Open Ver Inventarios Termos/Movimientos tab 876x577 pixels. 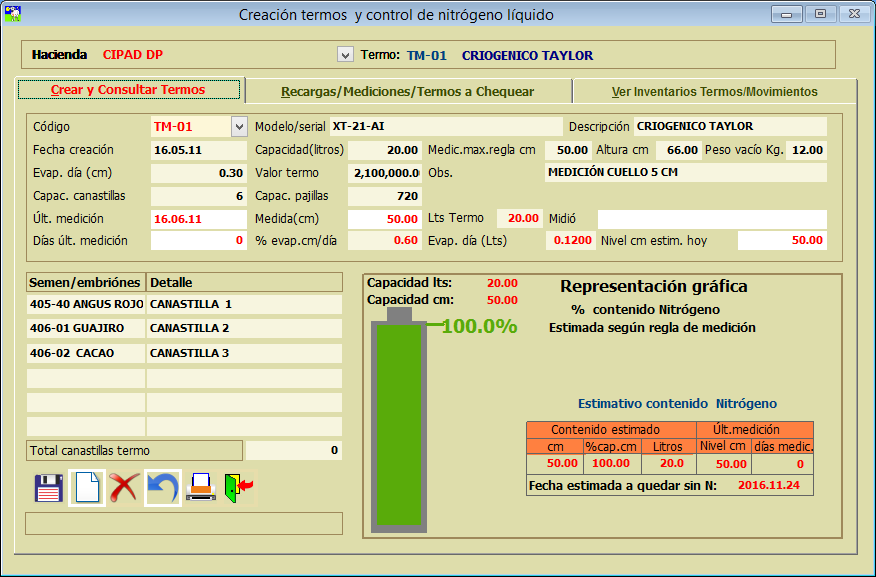(x=714, y=91)
